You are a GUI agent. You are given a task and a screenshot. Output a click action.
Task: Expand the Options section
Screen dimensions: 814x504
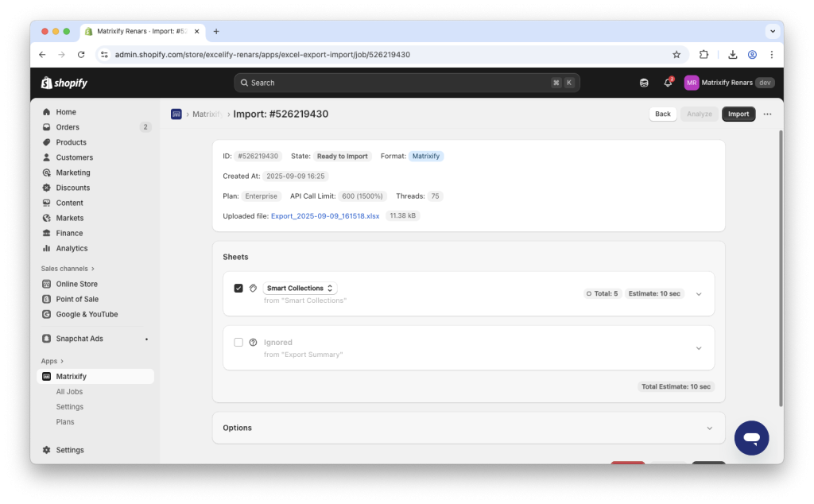coord(710,428)
